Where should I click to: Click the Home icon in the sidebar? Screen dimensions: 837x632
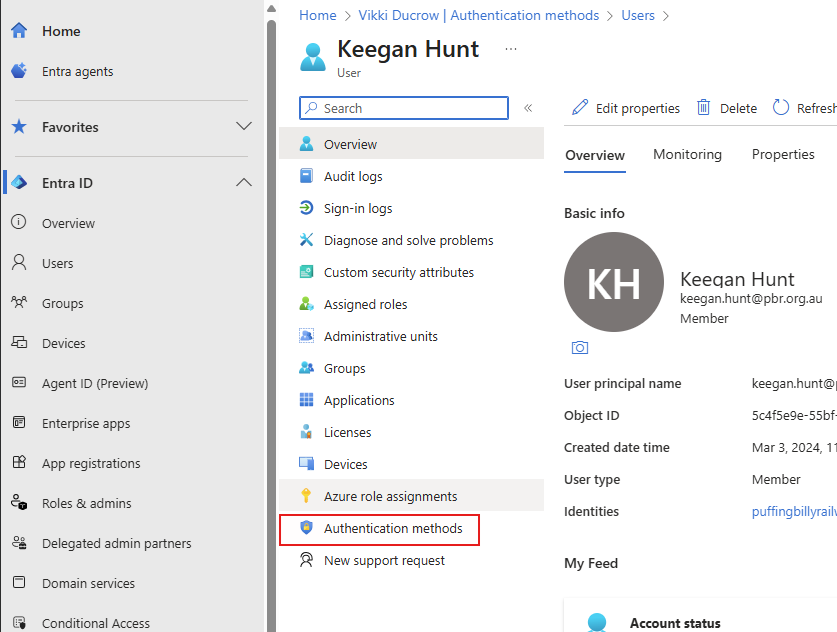pos(19,31)
